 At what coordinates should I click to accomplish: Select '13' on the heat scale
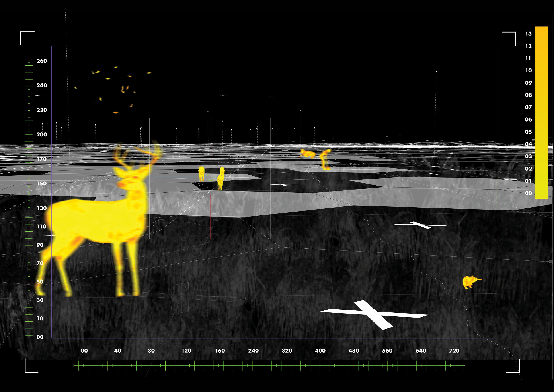[x=528, y=34]
